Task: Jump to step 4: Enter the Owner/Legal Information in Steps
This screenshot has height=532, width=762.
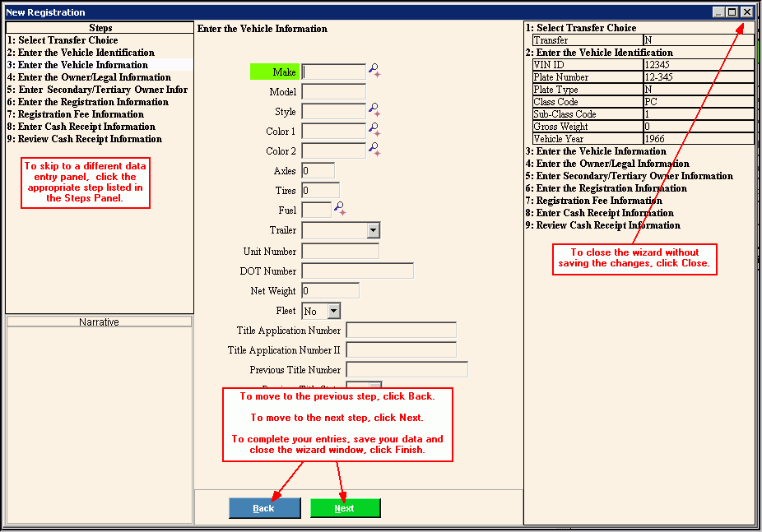Action: pyautogui.click(x=99, y=77)
